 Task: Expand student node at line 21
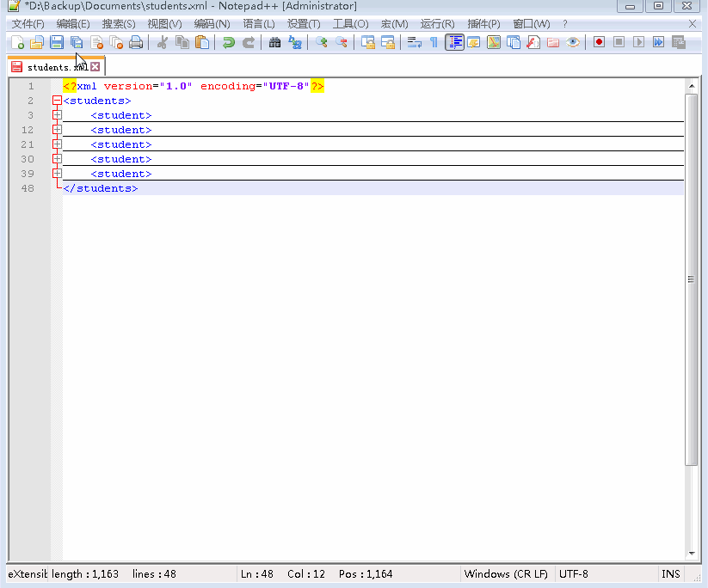coord(57,144)
